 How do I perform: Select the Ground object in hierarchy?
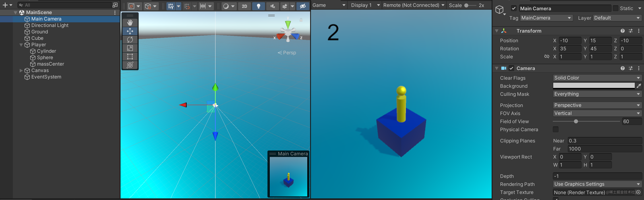tap(39, 32)
